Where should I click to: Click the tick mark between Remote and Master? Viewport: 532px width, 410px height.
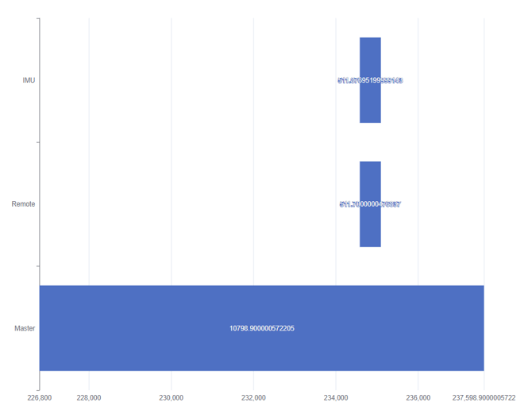point(38,266)
